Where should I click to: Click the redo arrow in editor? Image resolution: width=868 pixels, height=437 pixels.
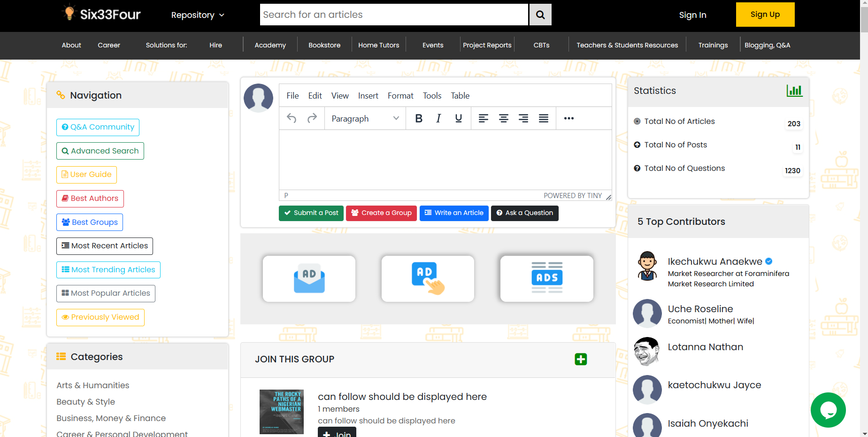312,118
